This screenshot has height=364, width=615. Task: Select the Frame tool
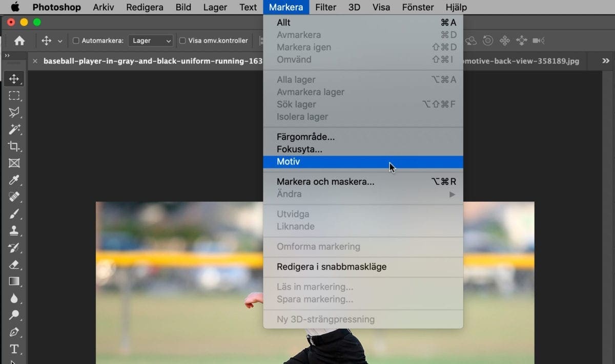tap(14, 163)
